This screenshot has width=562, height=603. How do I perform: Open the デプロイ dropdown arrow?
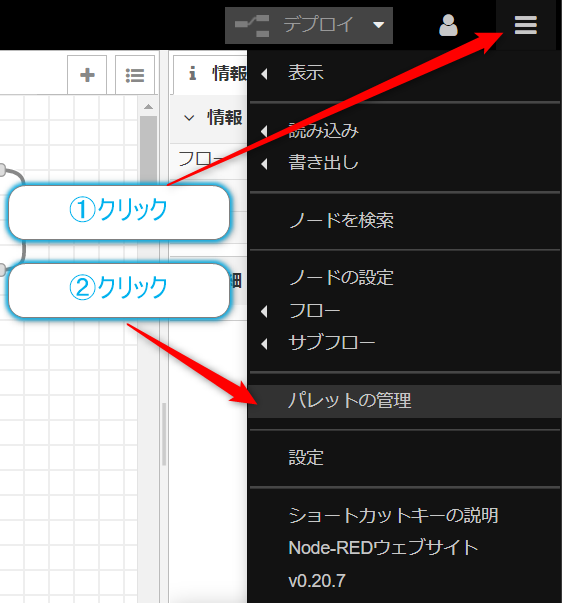[x=379, y=25]
